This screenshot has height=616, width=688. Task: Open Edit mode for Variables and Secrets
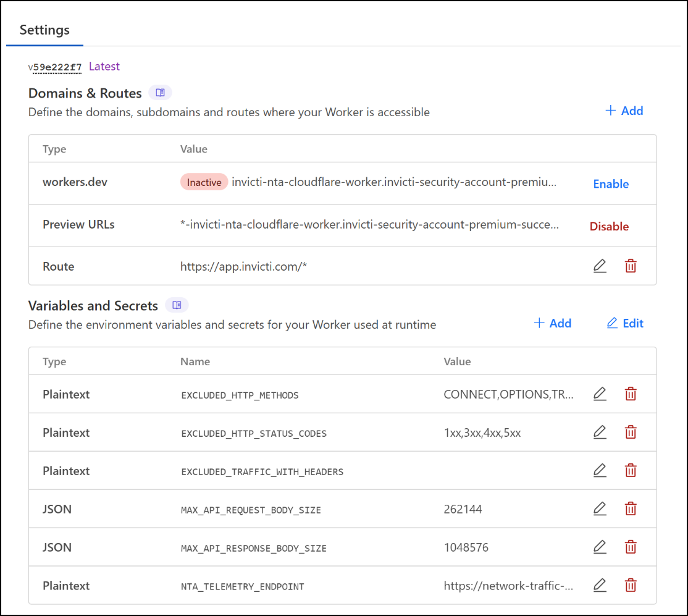pyautogui.click(x=625, y=323)
